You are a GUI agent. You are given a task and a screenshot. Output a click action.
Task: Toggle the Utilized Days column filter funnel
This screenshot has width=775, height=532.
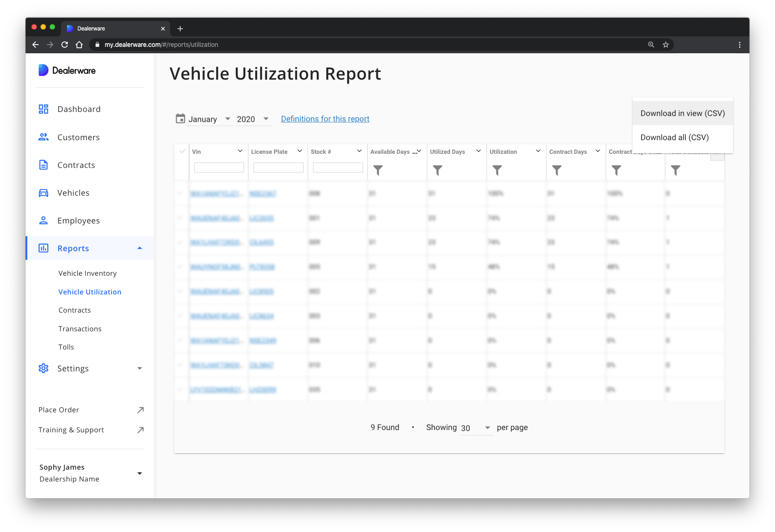[x=437, y=170]
